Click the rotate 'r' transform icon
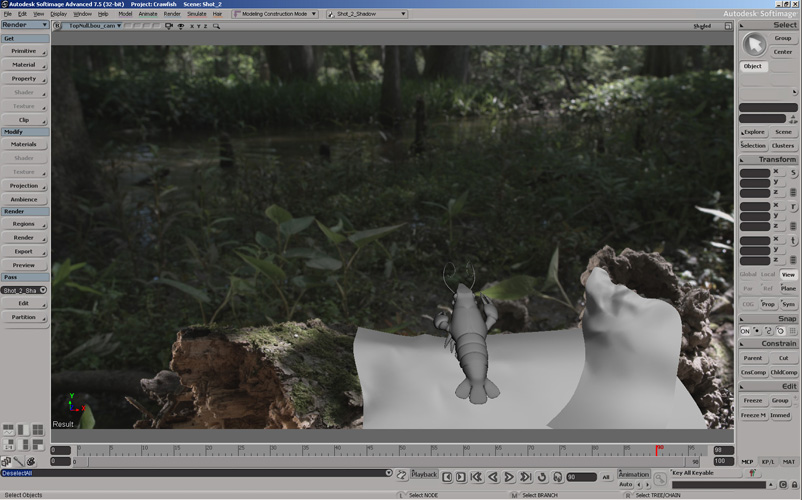 coord(793,207)
